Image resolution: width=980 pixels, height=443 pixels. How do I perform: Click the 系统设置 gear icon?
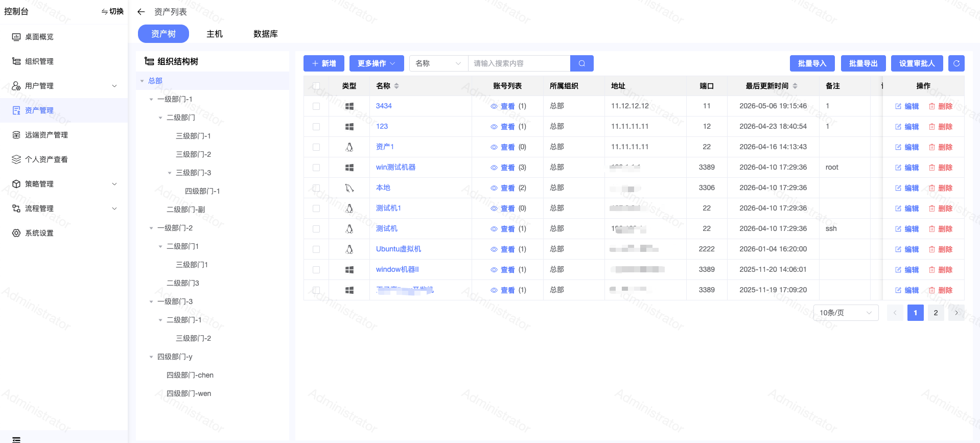(x=16, y=233)
